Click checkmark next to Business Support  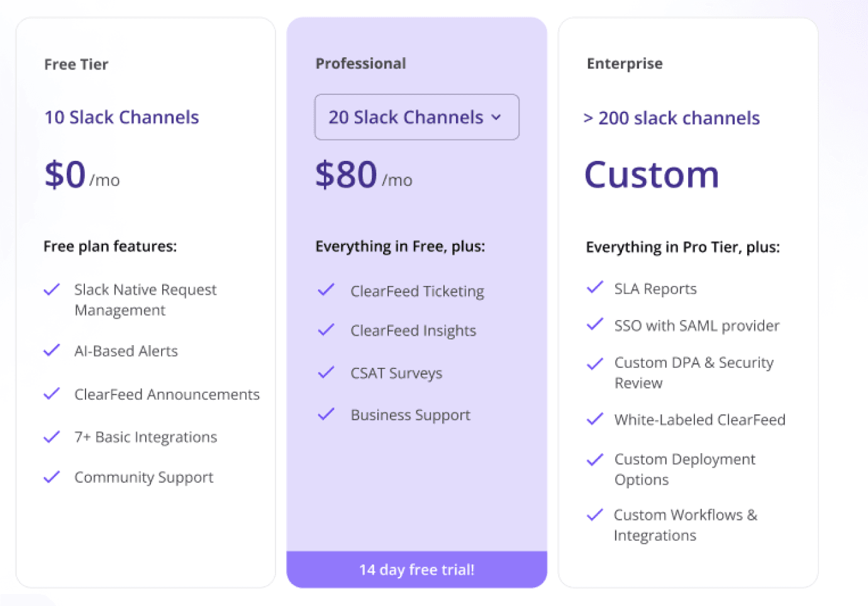click(x=326, y=414)
